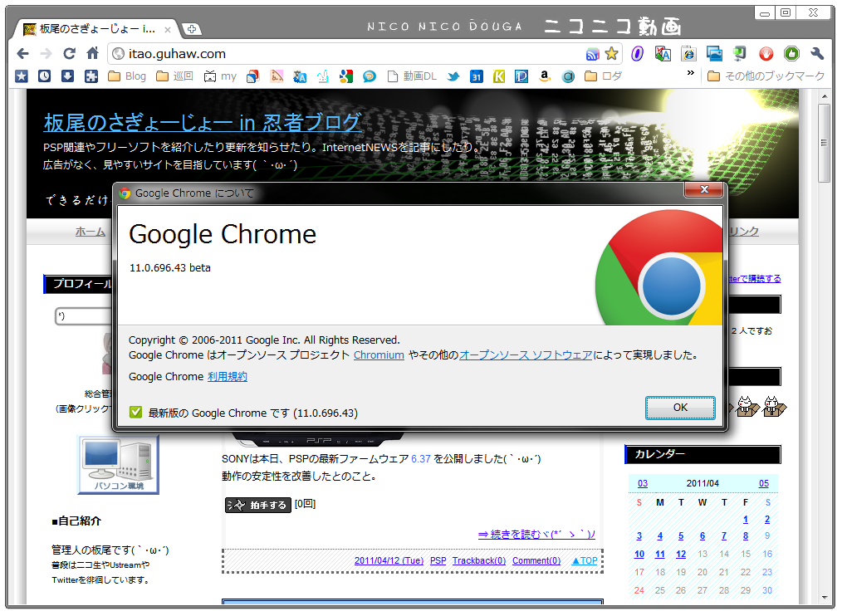Go to previous month 03 in calendar
This screenshot has width=842, height=616.
point(642,483)
